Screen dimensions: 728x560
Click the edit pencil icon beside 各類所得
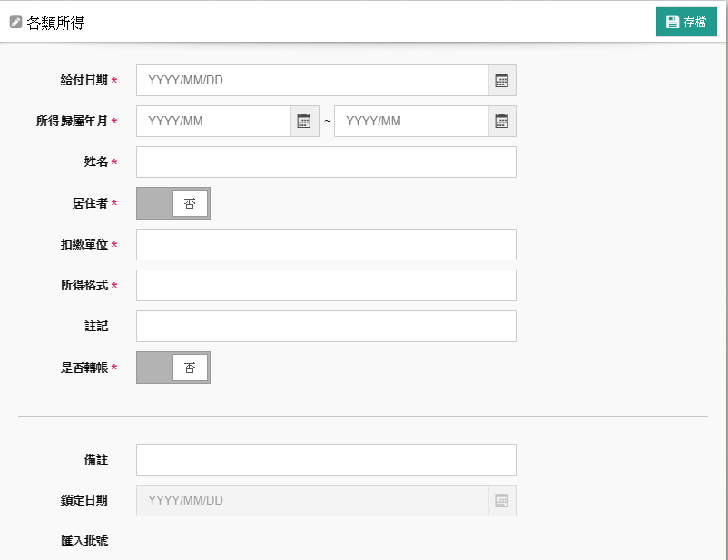tap(15, 22)
